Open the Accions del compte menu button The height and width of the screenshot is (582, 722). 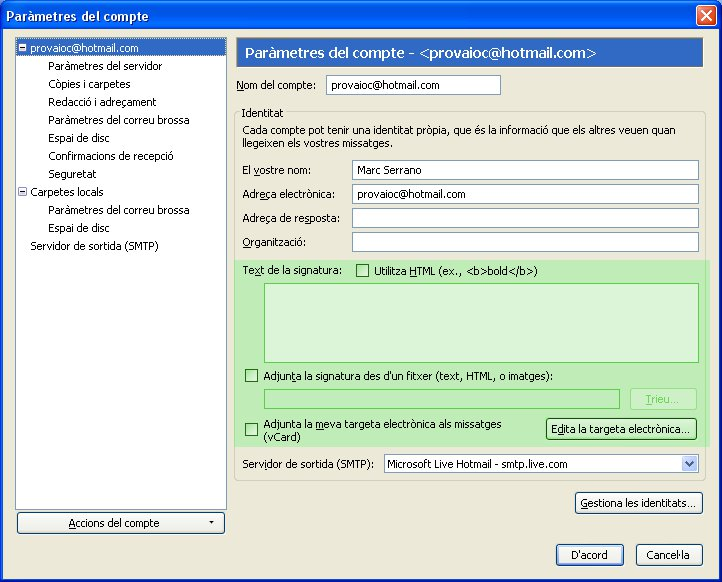(x=121, y=523)
